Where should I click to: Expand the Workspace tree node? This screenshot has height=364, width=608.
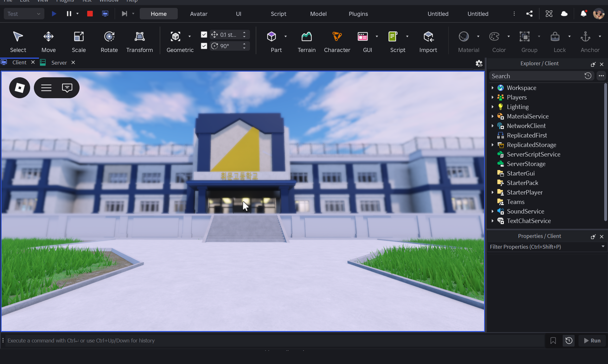coord(492,88)
